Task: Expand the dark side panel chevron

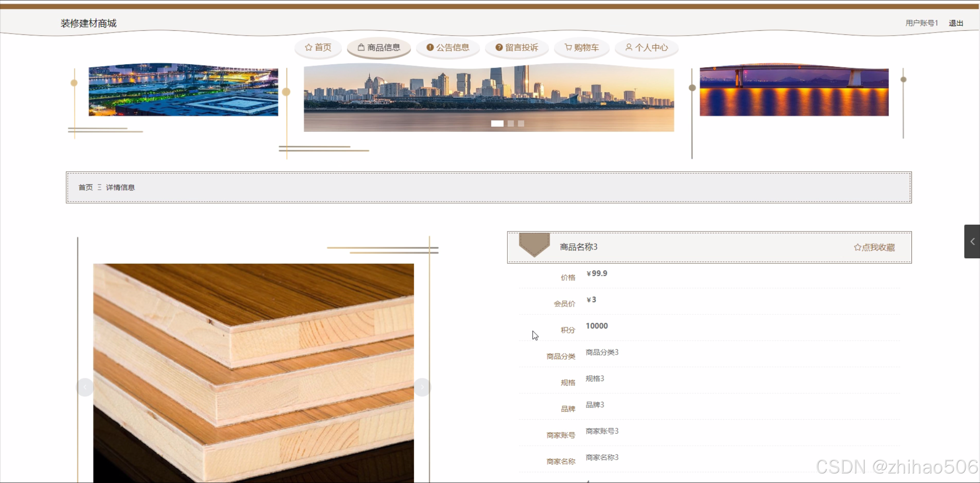Action: tap(972, 242)
